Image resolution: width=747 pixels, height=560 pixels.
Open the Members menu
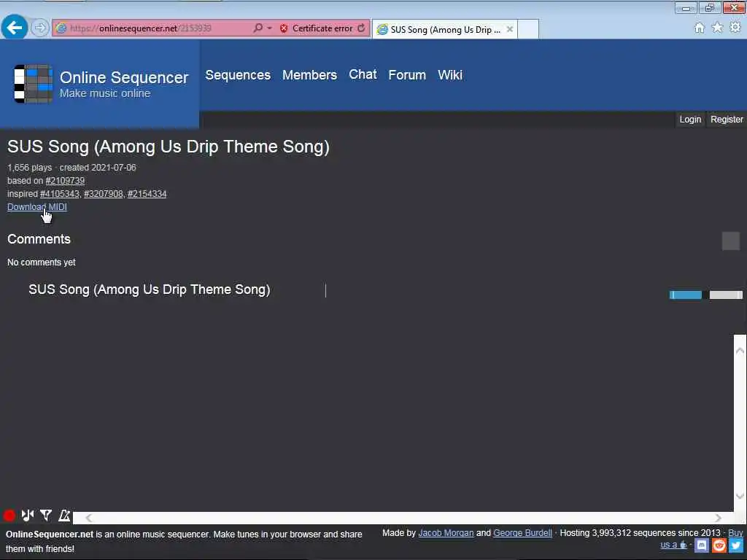click(309, 75)
